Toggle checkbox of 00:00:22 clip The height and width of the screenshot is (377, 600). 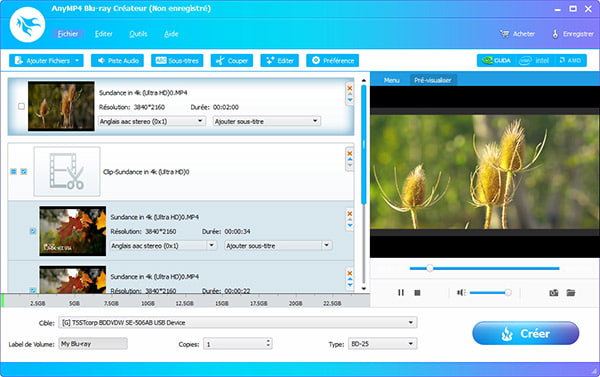tap(33, 291)
